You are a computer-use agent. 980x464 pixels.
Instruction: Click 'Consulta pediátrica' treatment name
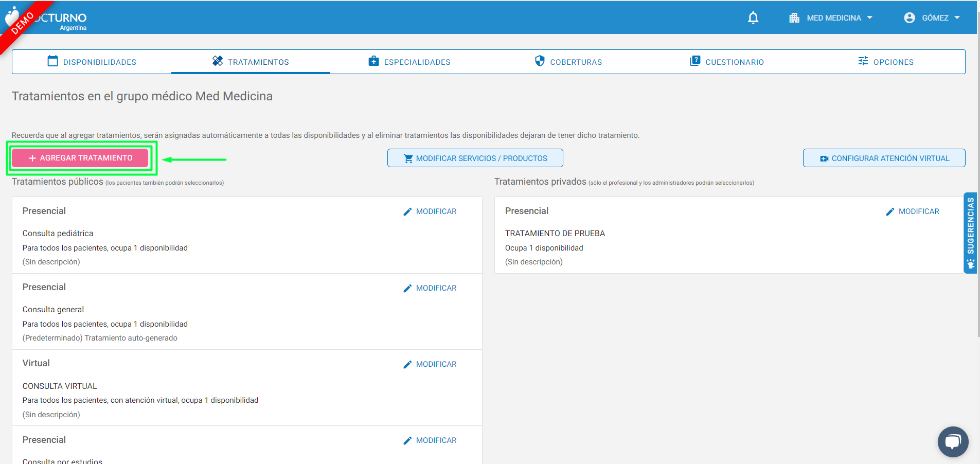[58, 234]
